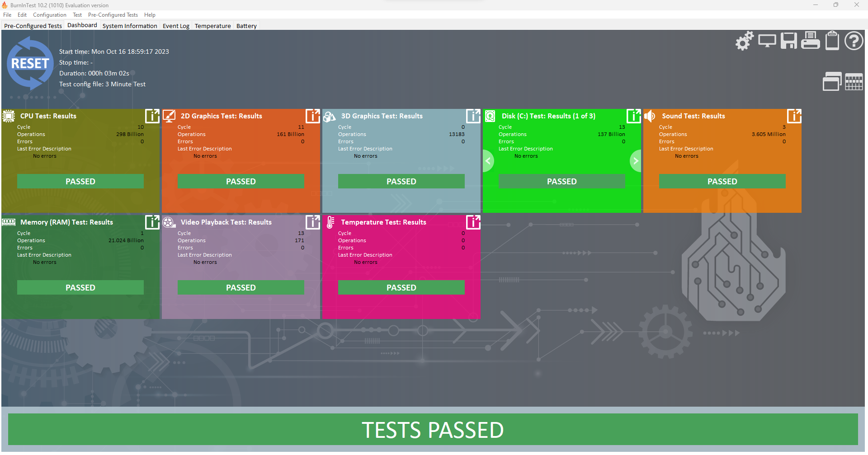The height and width of the screenshot is (455, 868).
Task: Open the Configuration menu
Action: [x=50, y=15]
